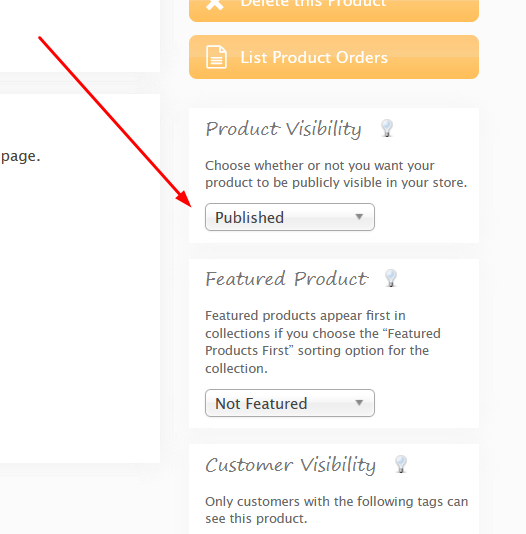Click the Customer Visibility lightbulb help icon
Screen dimensions: 526x534
point(401,464)
